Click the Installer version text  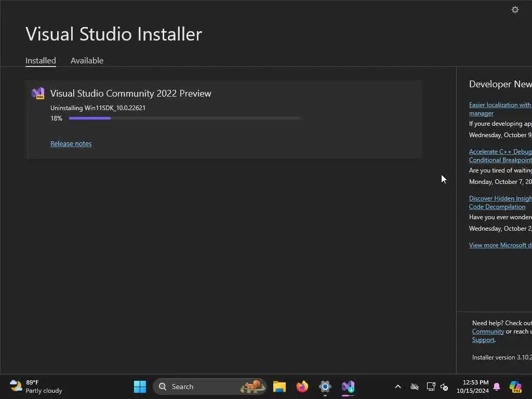pyautogui.click(x=502, y=357)
